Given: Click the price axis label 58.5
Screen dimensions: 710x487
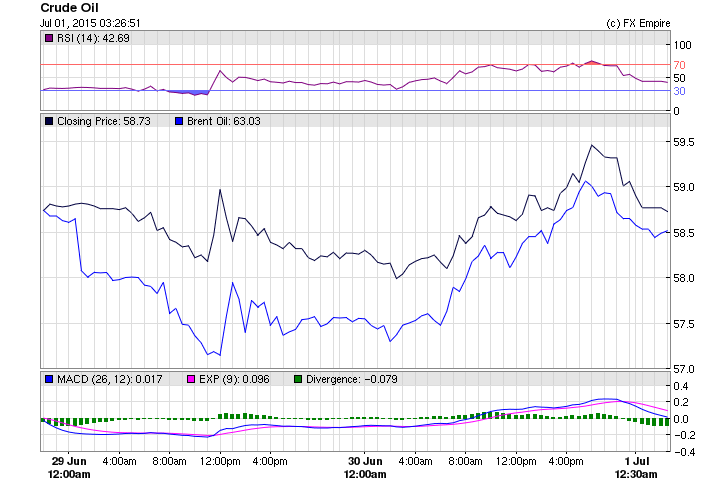Looking at the screenshot, I should click(684, 233).
